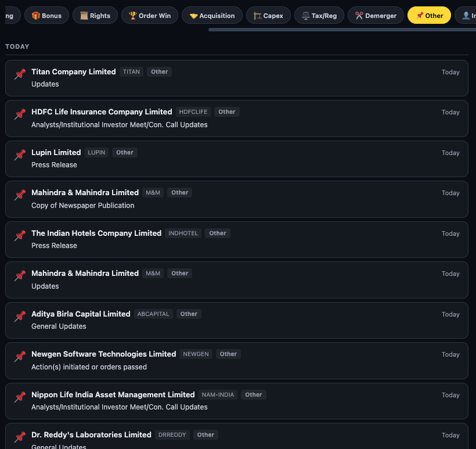Click the NEWGEN ticker badge

196,354
